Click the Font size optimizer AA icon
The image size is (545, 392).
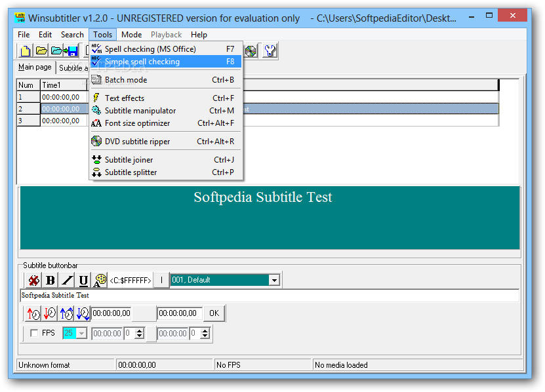click(x=96, y=123)
